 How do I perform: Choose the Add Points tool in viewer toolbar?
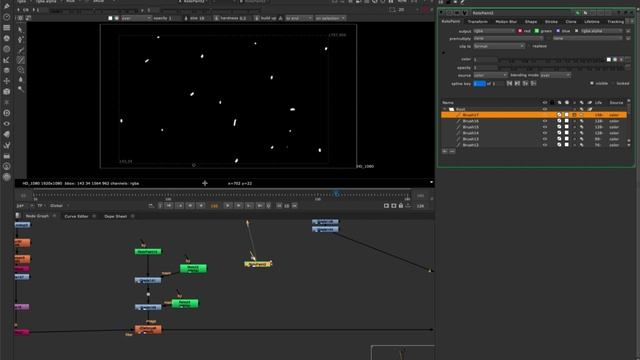click(20, 40)
